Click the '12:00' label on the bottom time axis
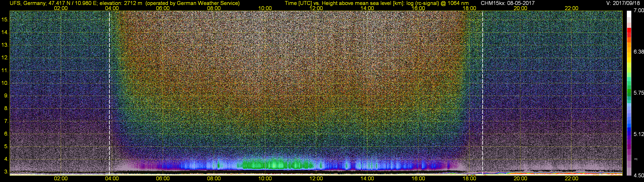This screenshot has height=182, width=644. click(x=316, y=179)
